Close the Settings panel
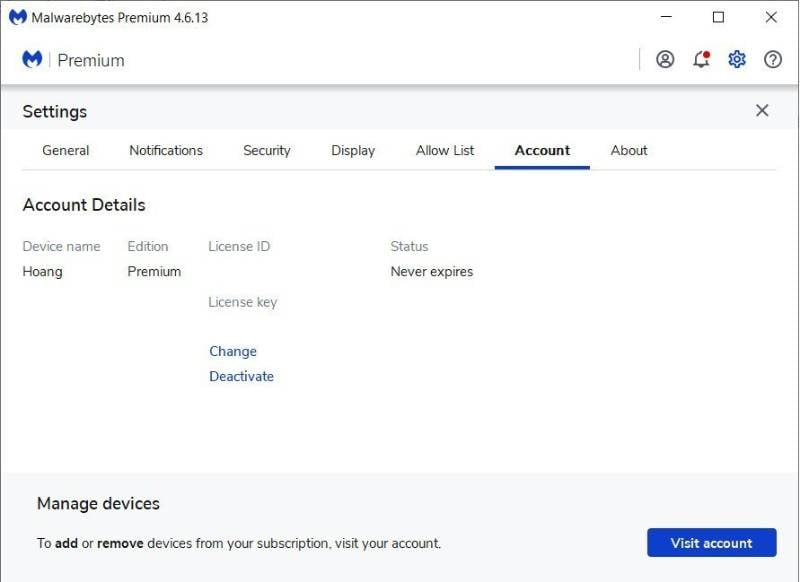Screen dimensions: 800x582 pos(762,110)
